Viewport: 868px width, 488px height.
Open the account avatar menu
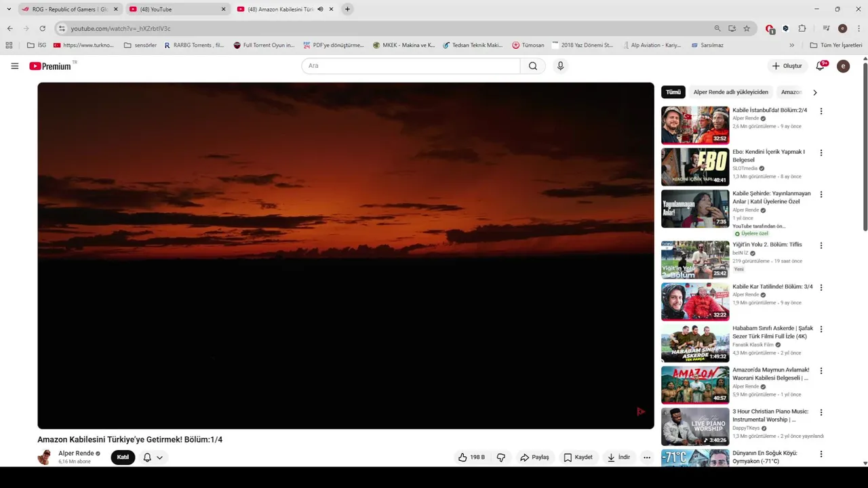[843, 66]
